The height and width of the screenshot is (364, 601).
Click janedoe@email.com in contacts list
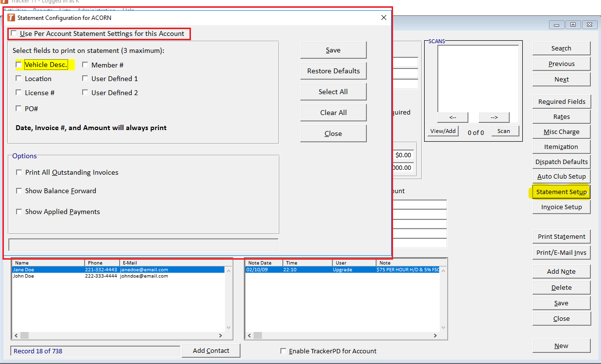(x=144, y=269)
